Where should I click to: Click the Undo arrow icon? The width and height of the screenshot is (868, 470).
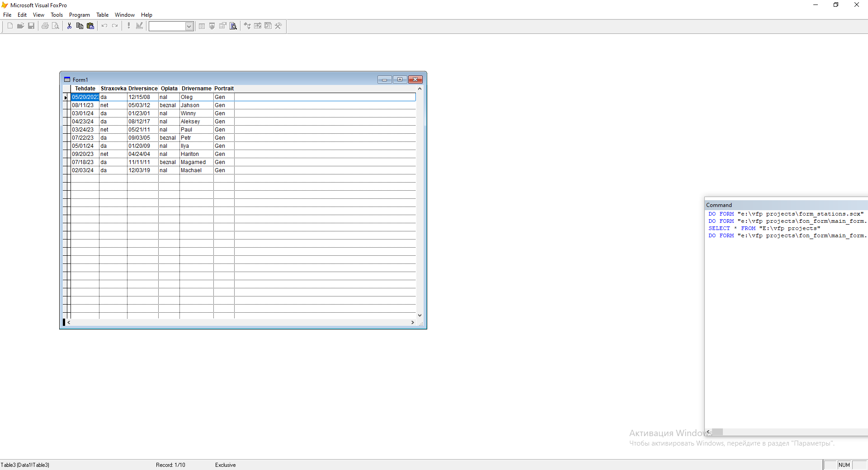(x=104, y=26)
